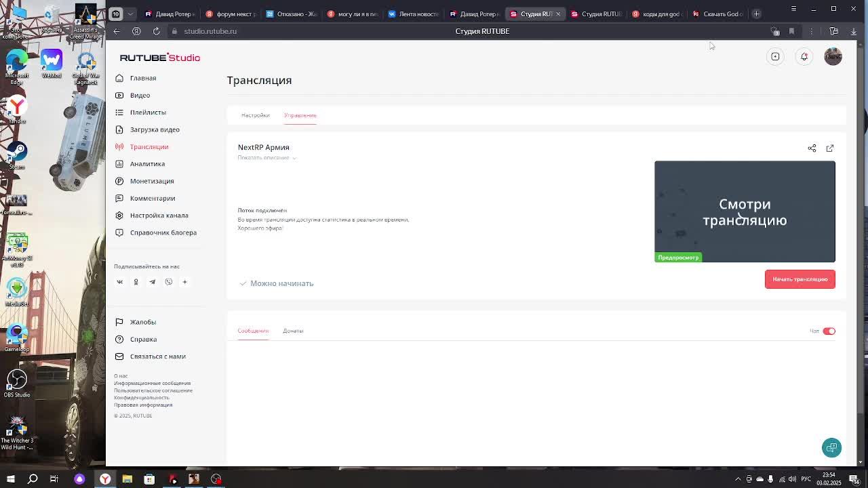Click the Dzen star social icon
The image size is (868, 488).
click(184, 282)
